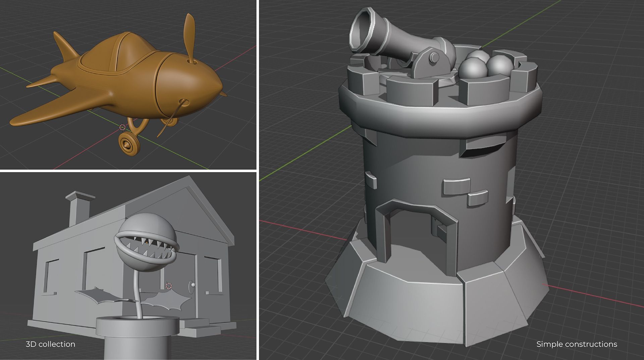Select the left leaf of piranha plant

[x=101, y=295]
